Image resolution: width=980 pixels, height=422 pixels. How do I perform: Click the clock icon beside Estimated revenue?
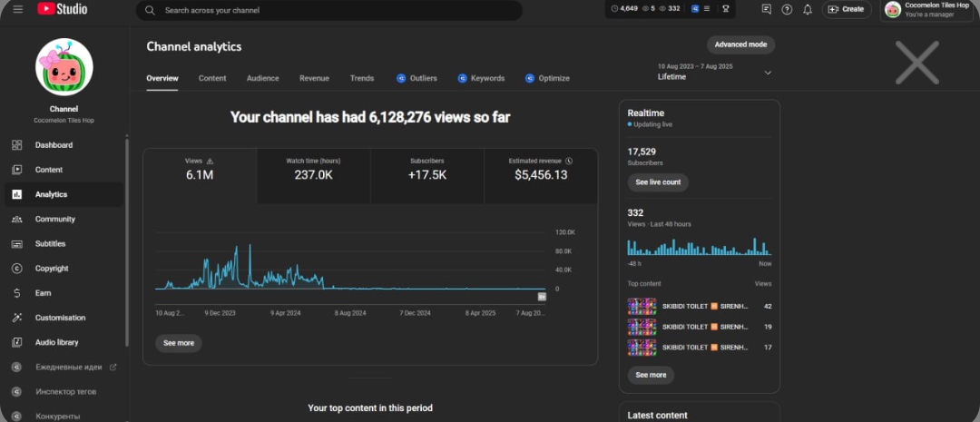pos(569,161)
